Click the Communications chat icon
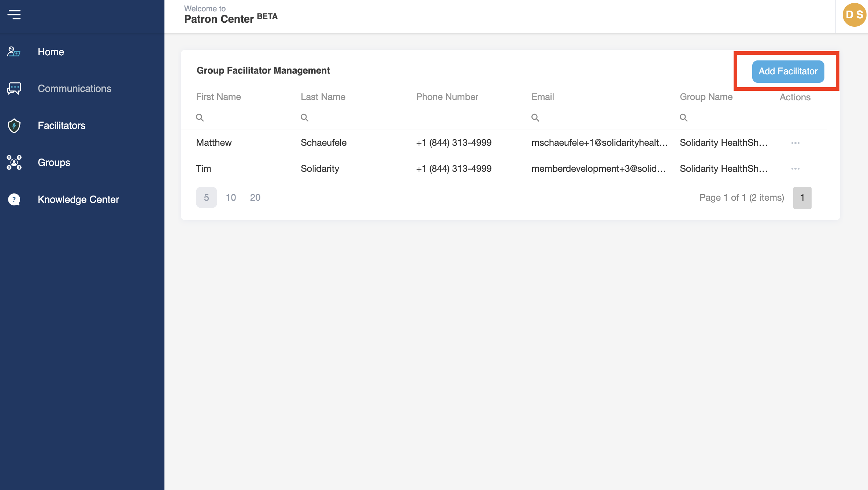 point(14,89)
